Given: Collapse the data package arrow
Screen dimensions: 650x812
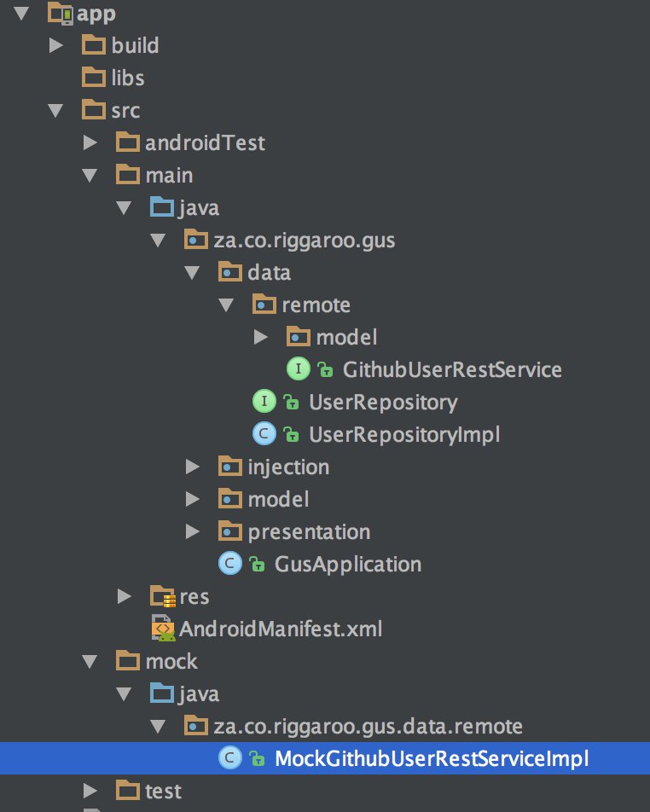Looking at the screenshot, I should [x=192, y=273].
